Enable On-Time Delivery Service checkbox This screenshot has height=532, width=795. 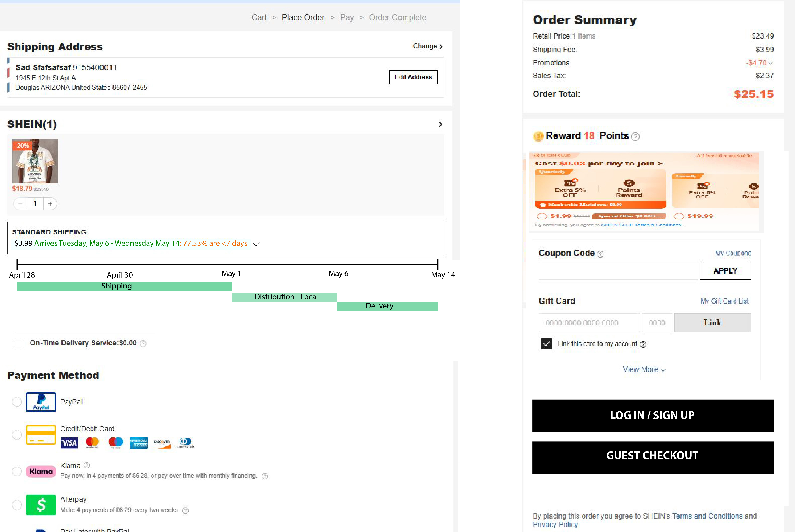[20, 344]
